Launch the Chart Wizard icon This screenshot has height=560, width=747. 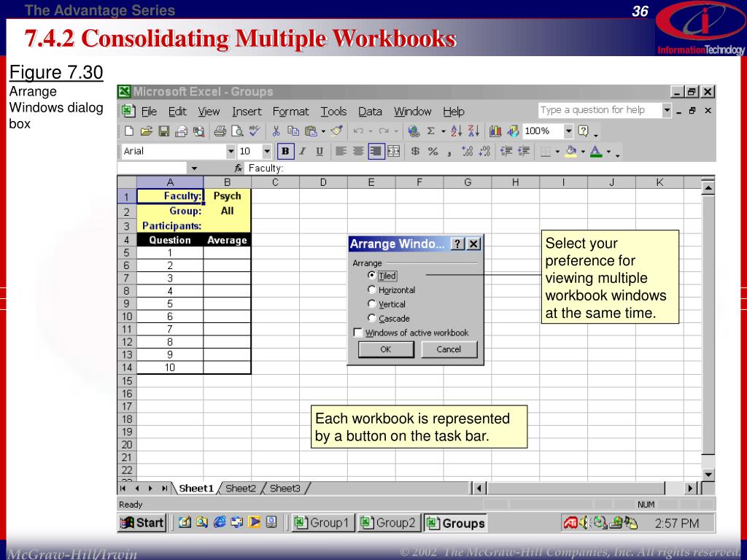495,131
